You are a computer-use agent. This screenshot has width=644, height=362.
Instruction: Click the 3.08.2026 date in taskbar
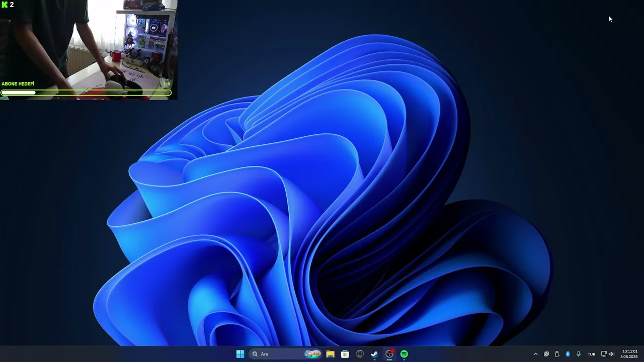[x=629, y=357]
